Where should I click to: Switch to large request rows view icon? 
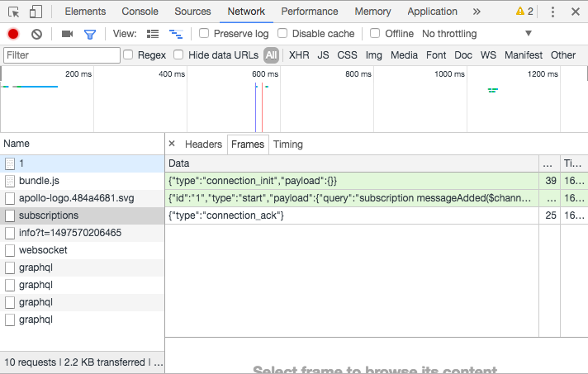point(153,34)
